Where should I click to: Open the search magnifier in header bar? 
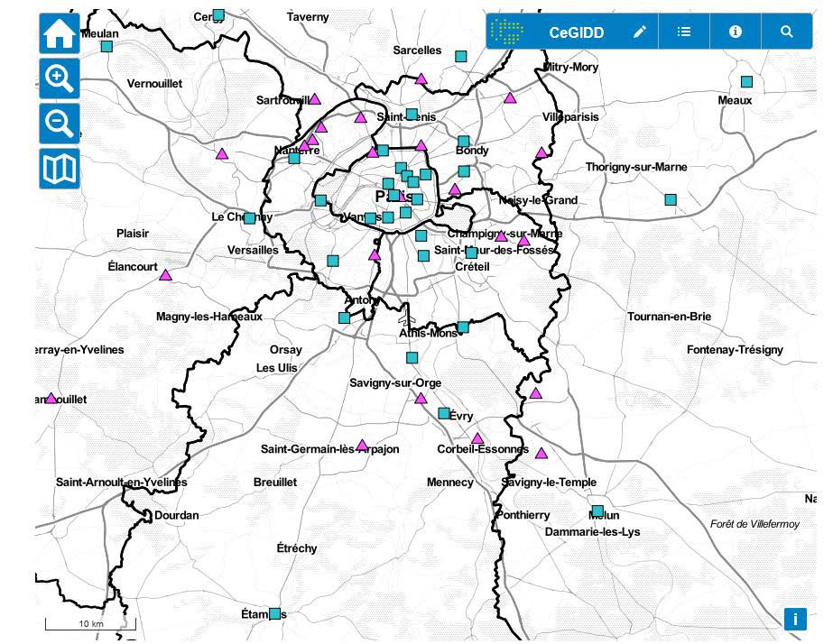click(x=787, y=32)
